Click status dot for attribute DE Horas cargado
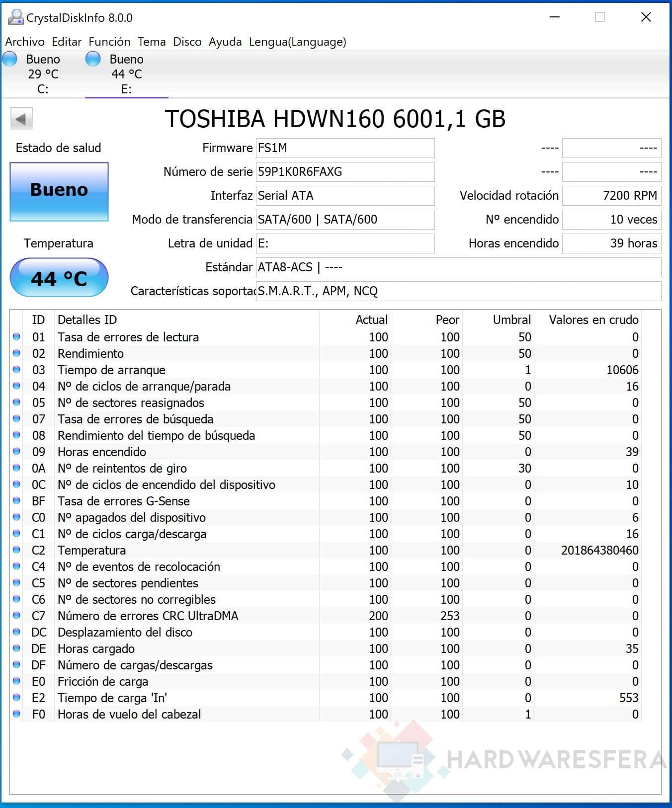 [x=16, y=648]
